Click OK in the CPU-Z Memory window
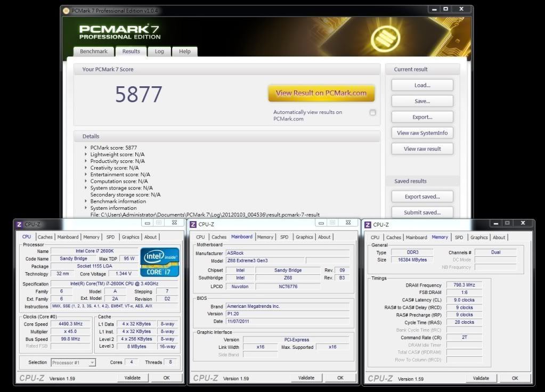545x392 pixels. 515,378
